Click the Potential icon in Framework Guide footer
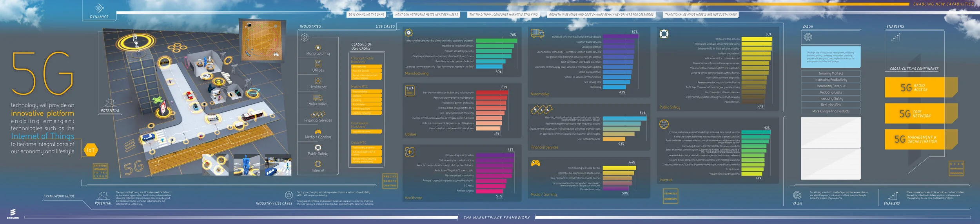Viewport: 980px width, 224px height. [x=103, y=196]
